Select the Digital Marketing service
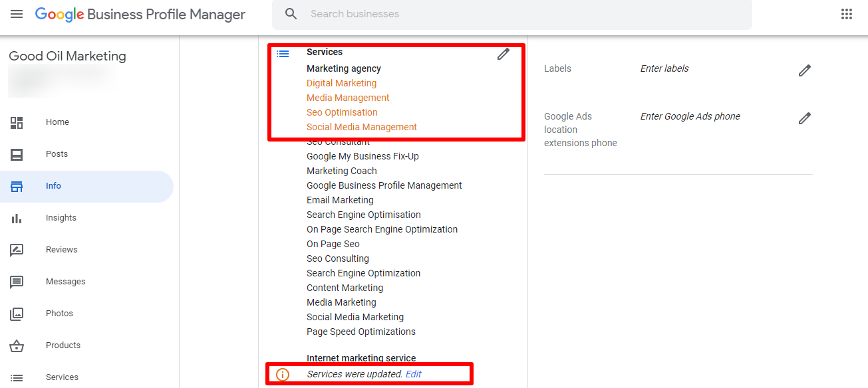Screen dimensions: 868x388 click(x=341, y=83)
